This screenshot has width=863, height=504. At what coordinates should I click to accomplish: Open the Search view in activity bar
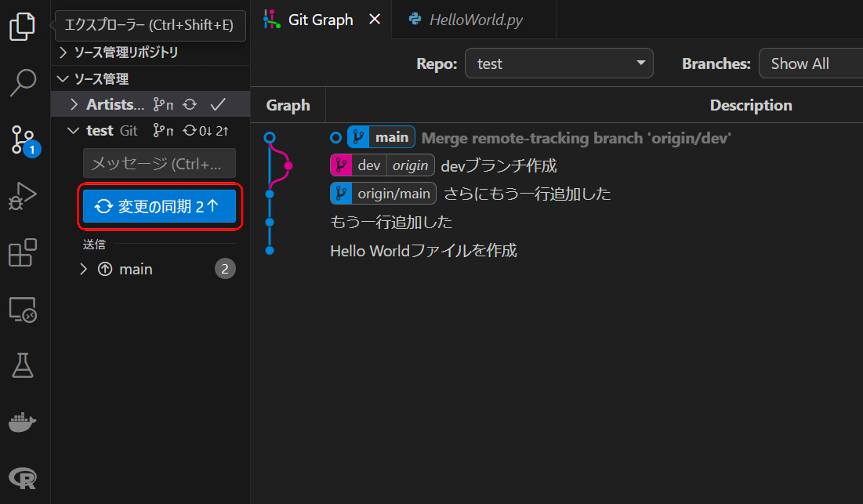pyautogui.click(x=23, y=83)
